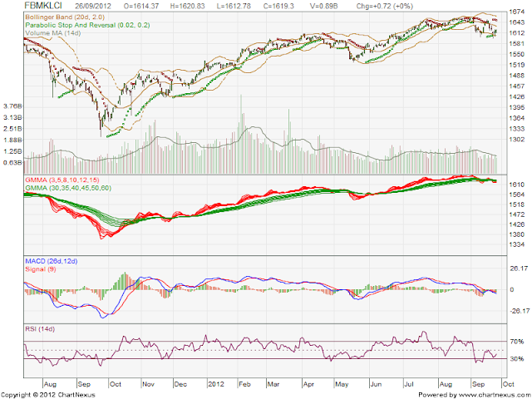Click the 1610 GMMA axis label
Viewport: 532px width, 399px height.
pyautogui.click(x=517, y=185)
